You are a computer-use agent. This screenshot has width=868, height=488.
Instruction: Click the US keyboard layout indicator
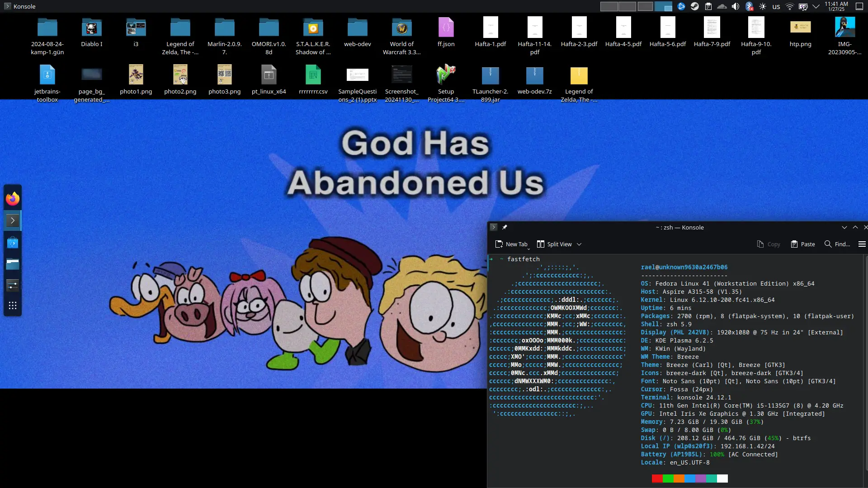(776, 7)
